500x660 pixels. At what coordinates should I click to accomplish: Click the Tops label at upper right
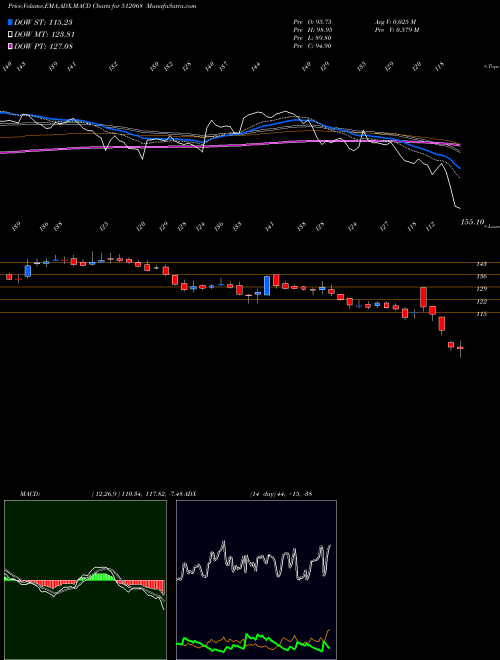(x=492, y=67)
